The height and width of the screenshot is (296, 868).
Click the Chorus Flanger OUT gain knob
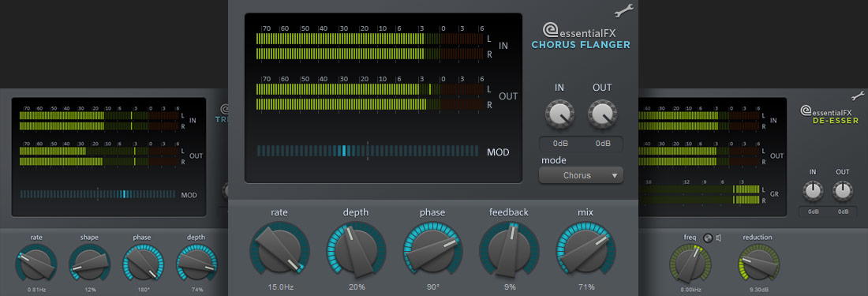602,114
